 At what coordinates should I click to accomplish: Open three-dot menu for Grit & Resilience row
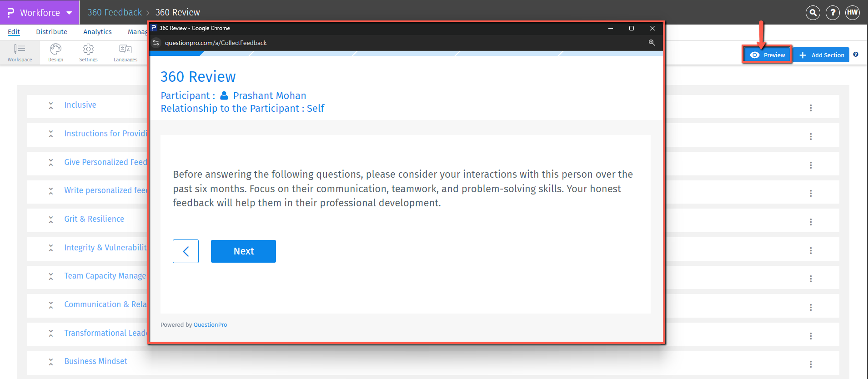click(x=810, y=222)
